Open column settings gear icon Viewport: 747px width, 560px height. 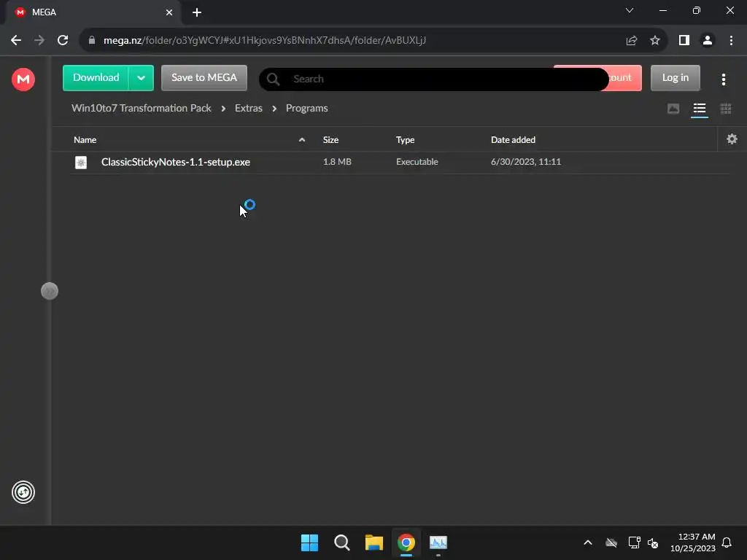pos(732,139)
